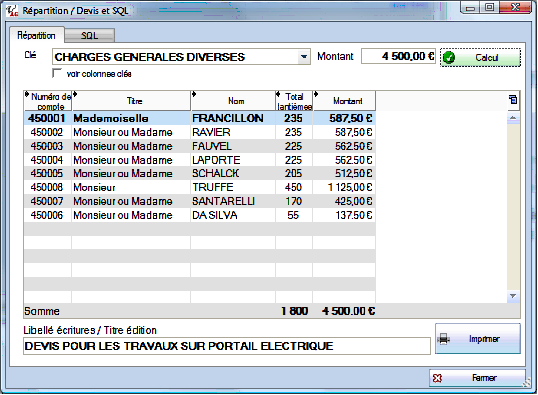Image resolution: width=538 pixels, height=395 pixels.
Task: Click the Somme tantièmes total 1 800
Action: coord(294,311)
